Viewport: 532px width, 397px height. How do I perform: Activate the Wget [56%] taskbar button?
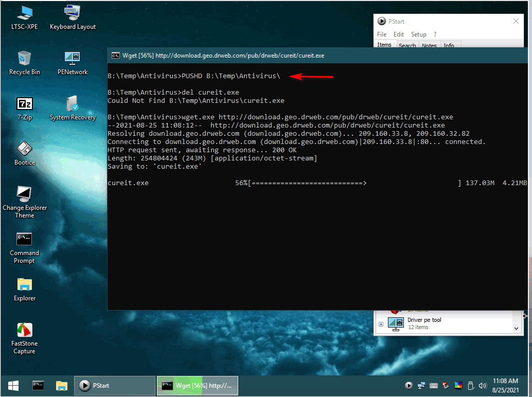point(198,386)
